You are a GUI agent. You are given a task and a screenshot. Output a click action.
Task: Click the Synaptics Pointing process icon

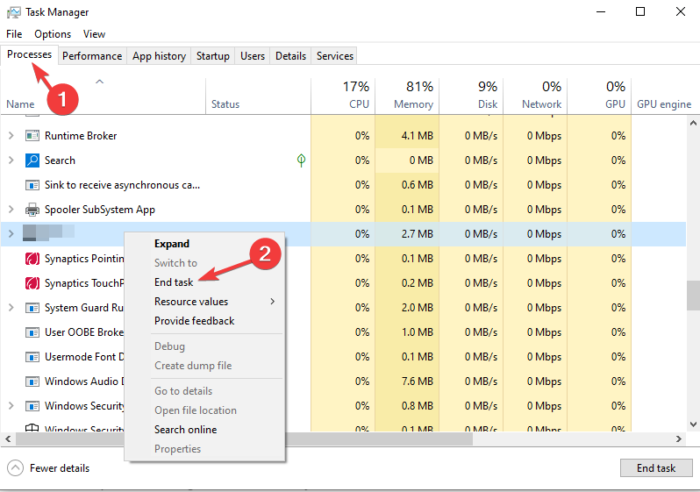tap(32, 259)
